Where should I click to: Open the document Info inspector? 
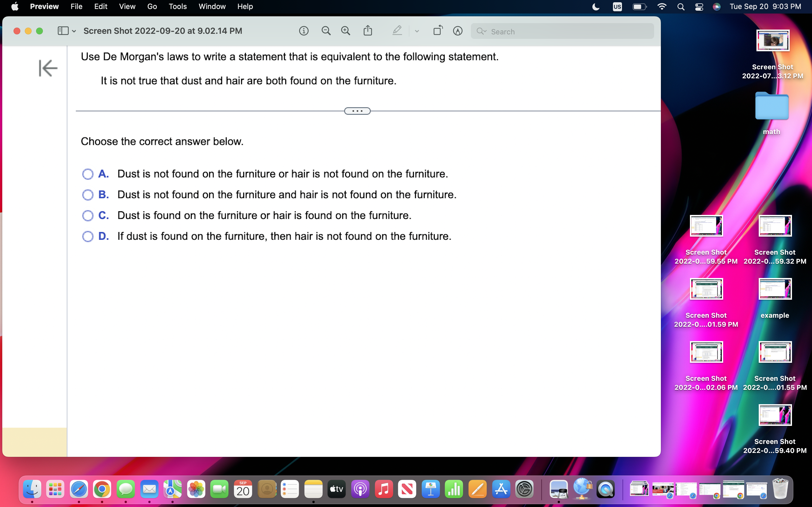click(x=304, y=30)
